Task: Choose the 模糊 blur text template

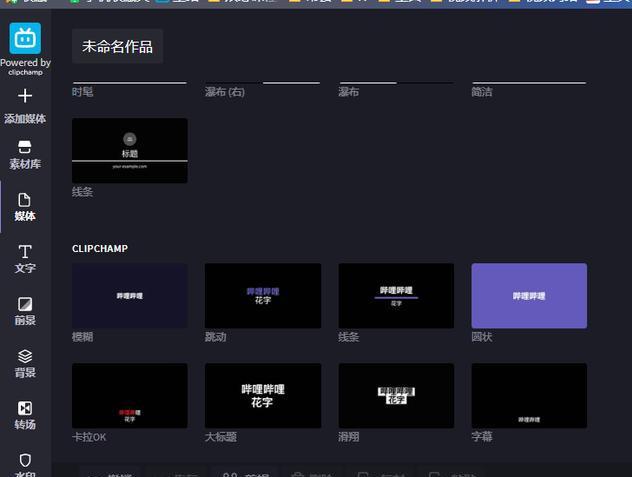Action: coord(129,296)
